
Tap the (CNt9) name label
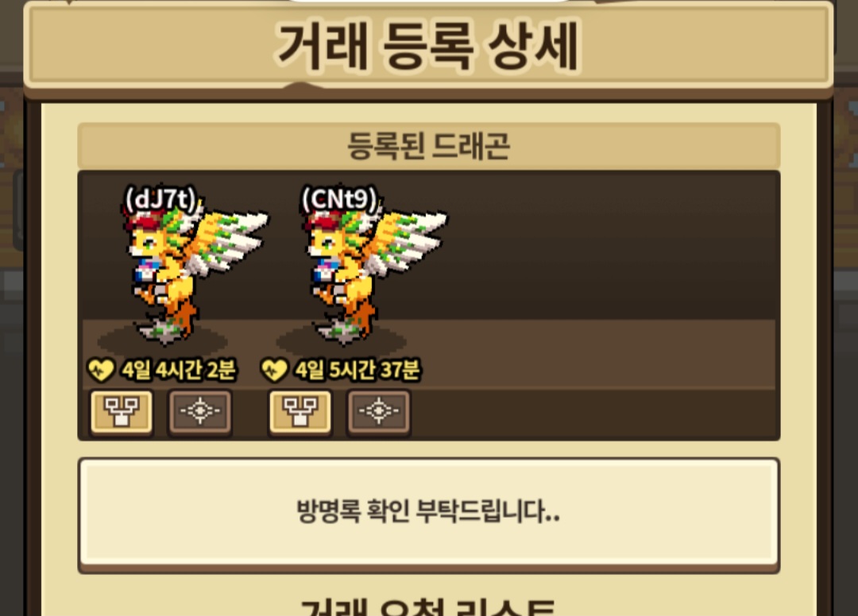coord(339,199)
